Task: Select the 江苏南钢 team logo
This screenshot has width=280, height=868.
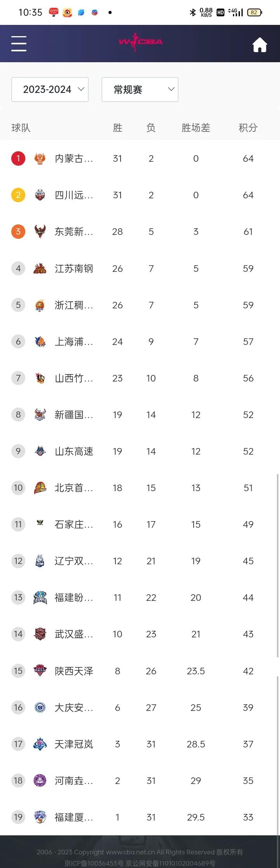Action: coord(40,268)
